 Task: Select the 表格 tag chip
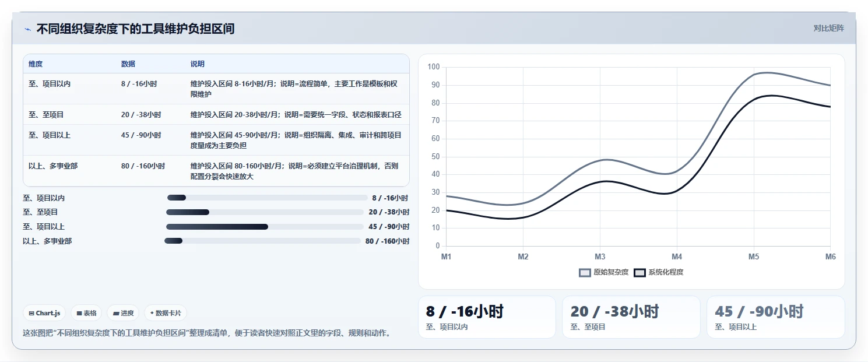pos(86,313)
